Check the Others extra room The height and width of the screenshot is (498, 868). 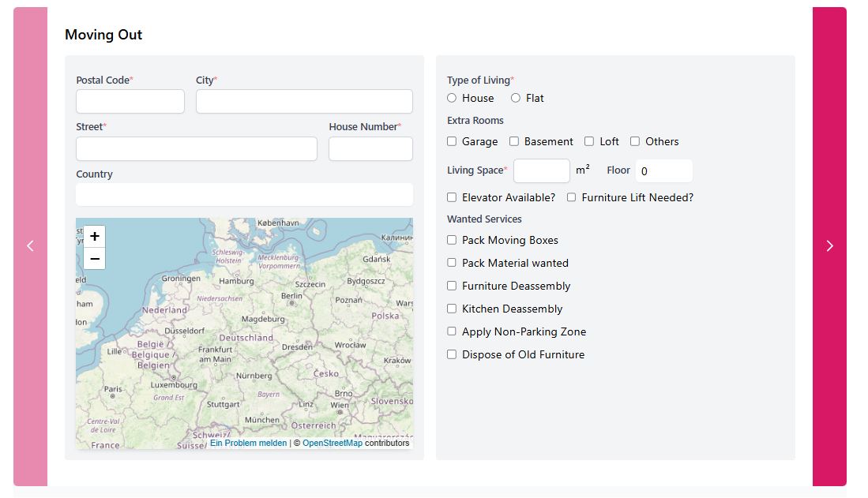click(635, 141)
